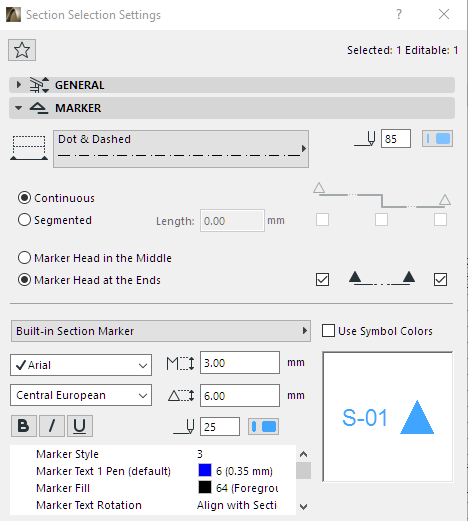Click the line pen number field 85
This screenshot has width=468, height=521.
click(x=396, y=139)
